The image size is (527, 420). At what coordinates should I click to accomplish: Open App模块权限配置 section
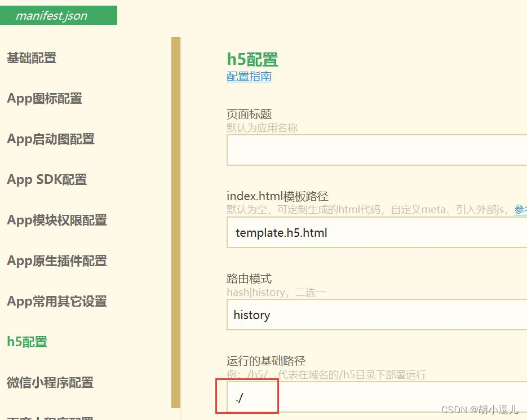[56, 220]
